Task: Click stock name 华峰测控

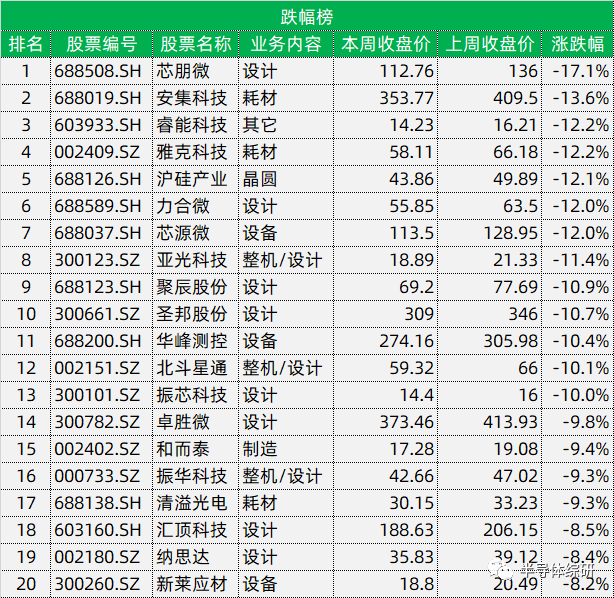Action: pos(191,341)
